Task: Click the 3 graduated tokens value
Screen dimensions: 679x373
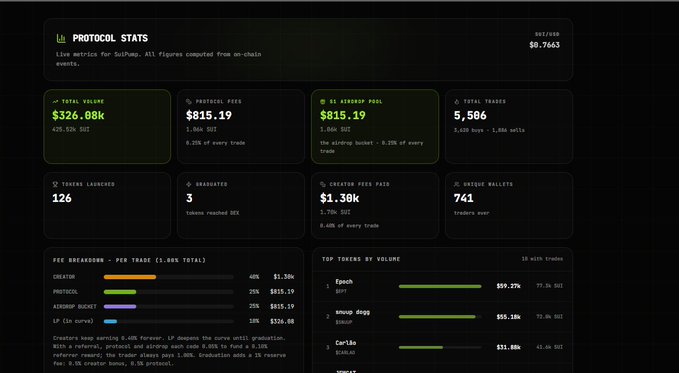Action: pos(189,198)
